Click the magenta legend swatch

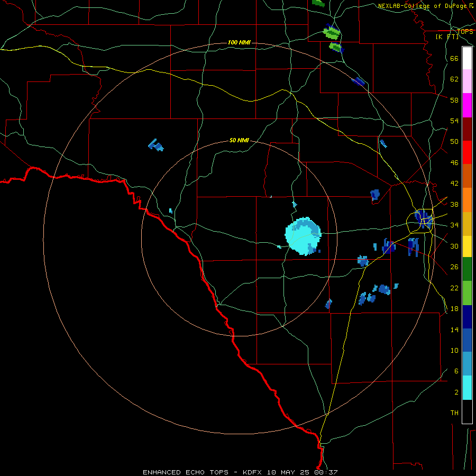pos(467,105)
